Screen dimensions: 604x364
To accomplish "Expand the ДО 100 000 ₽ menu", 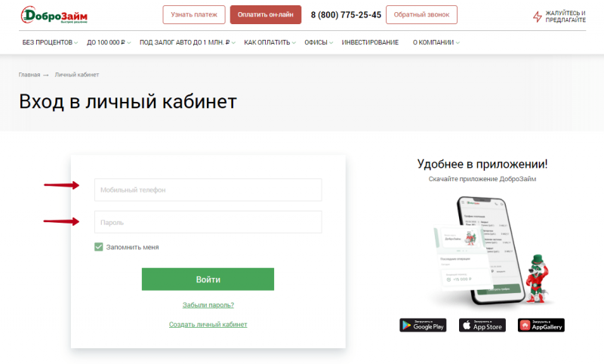I will [x=109, y=42].
